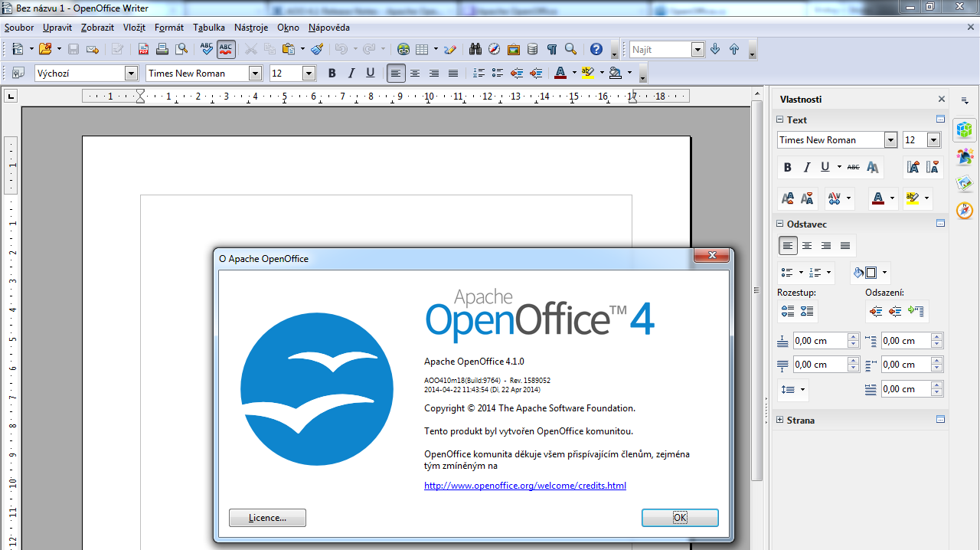Collapse the Text section in sidebar
The width and height of the screenshot is (980, 550).
pos(780,119)
